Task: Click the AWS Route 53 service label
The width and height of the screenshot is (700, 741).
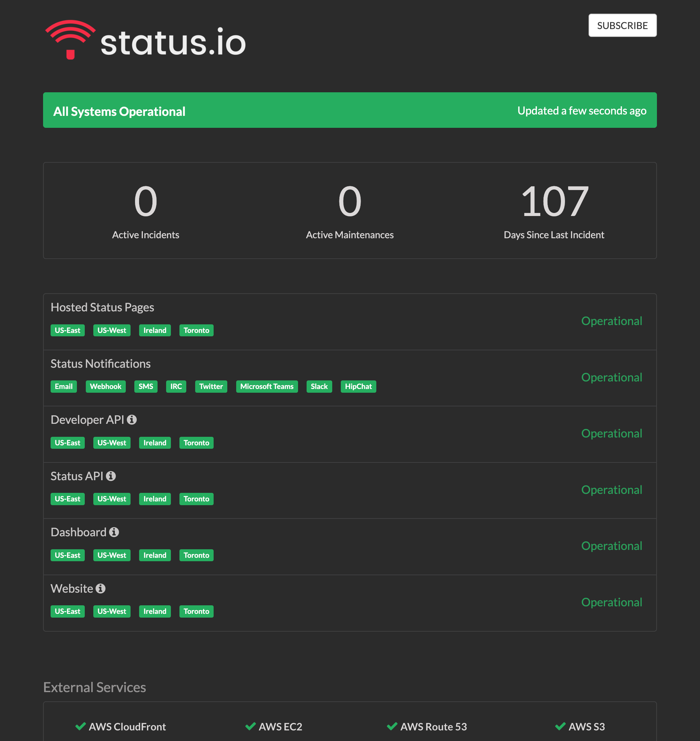Action: tap(434, 726)
